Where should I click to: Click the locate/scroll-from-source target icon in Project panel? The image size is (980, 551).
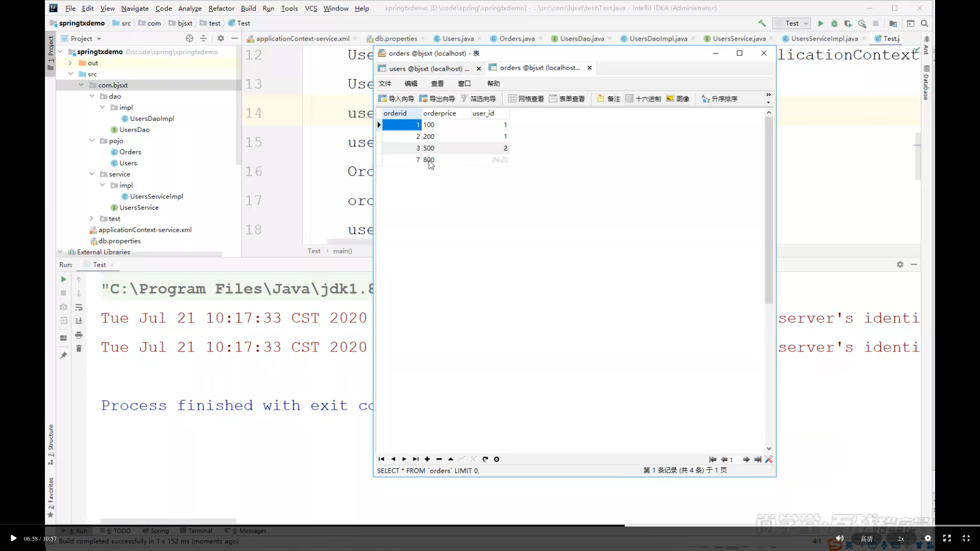[189, 38]
